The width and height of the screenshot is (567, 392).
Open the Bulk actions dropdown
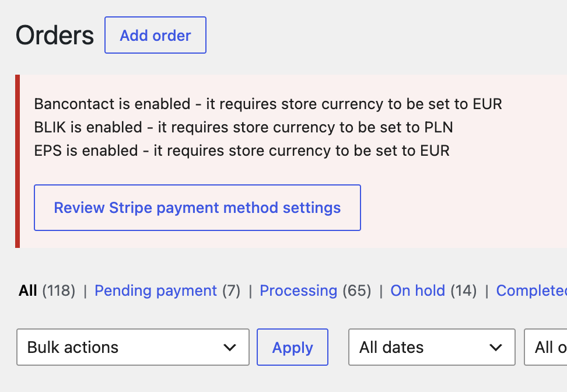click(x=133, y=347)
